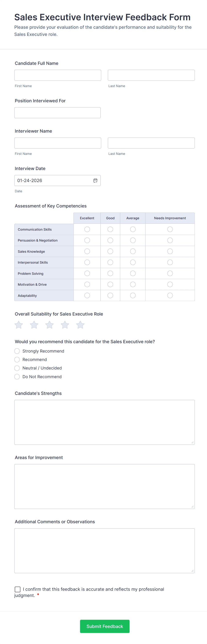Viewport: 207px width, 644px height.
Task: Click the Submit Feedback button
Action: 105,626
